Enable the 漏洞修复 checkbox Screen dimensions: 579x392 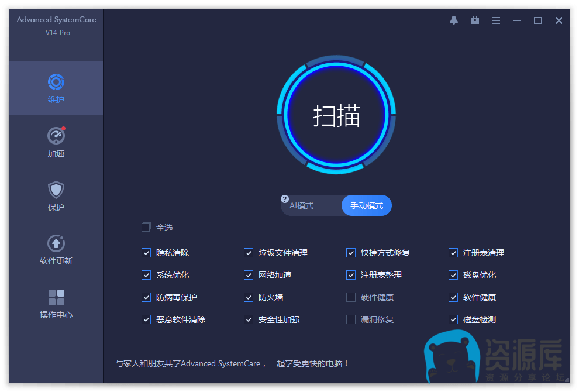351,319
